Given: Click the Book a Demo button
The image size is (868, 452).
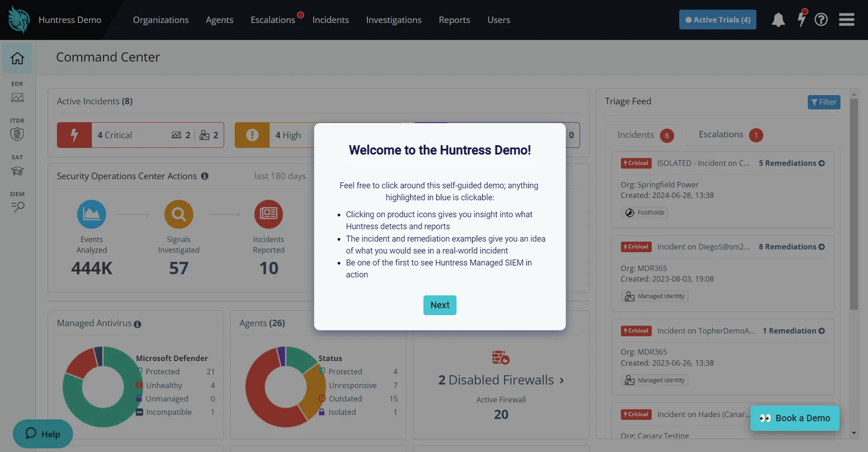Looking at the screenshot, I should (795, 418).
